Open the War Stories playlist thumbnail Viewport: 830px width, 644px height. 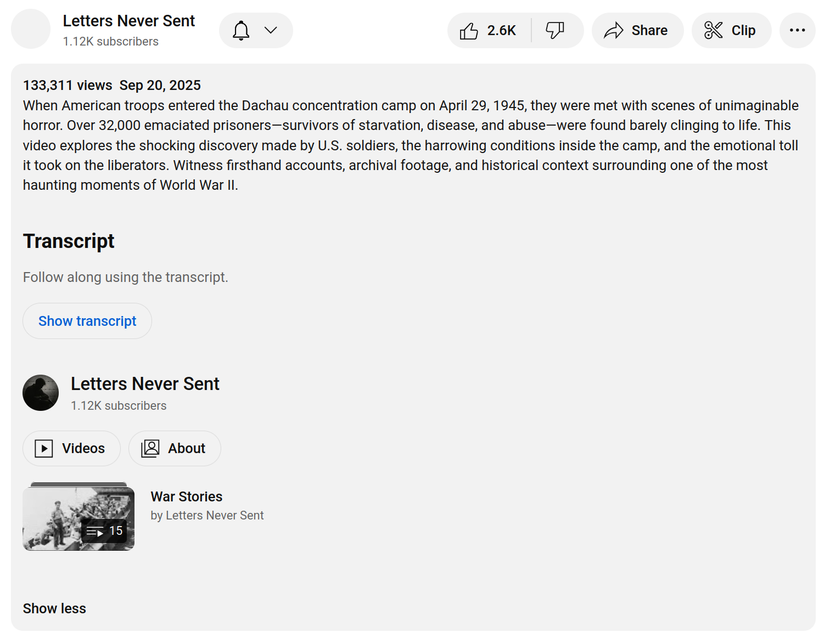coord(78,518)
